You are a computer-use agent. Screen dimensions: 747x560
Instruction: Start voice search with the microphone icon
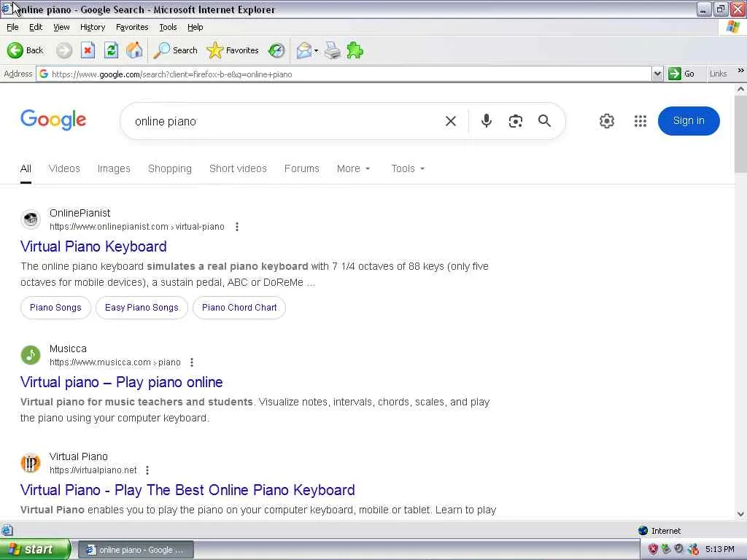486,121
